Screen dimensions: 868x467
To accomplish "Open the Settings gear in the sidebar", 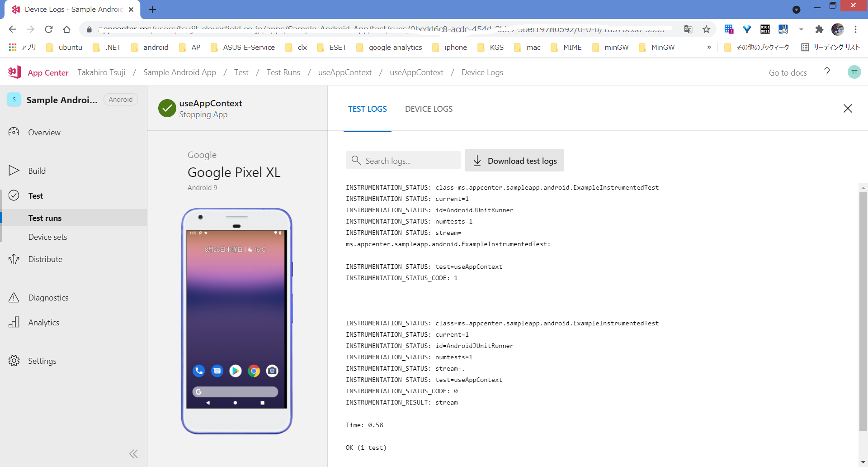I will [14, 361].
